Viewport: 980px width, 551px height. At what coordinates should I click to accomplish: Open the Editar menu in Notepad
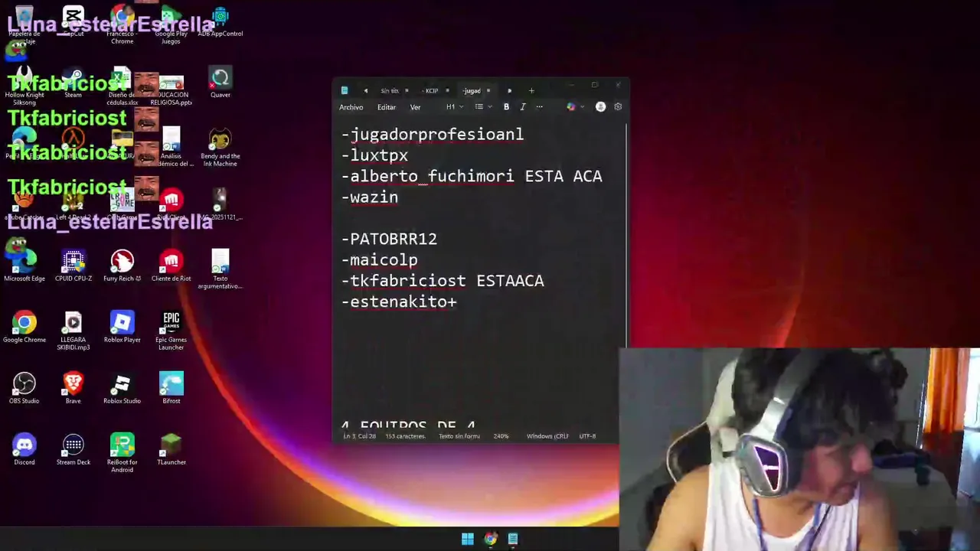click(386, 107)
